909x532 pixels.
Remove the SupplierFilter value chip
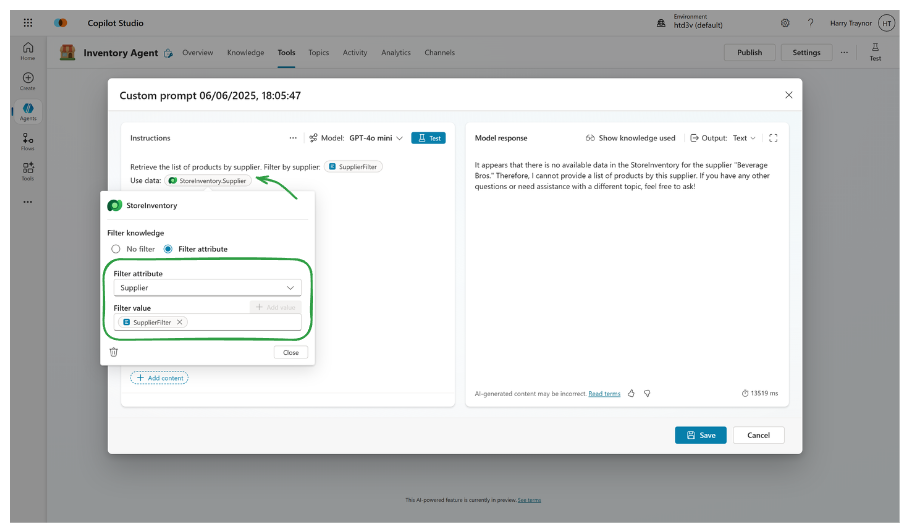pos(180,322)
